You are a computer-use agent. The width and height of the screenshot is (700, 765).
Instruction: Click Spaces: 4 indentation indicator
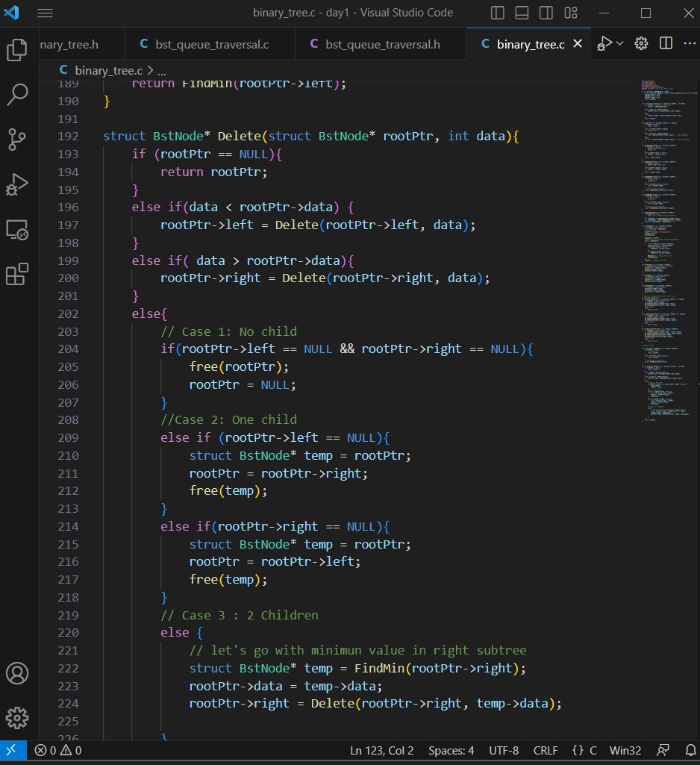[x=451, y=751]
